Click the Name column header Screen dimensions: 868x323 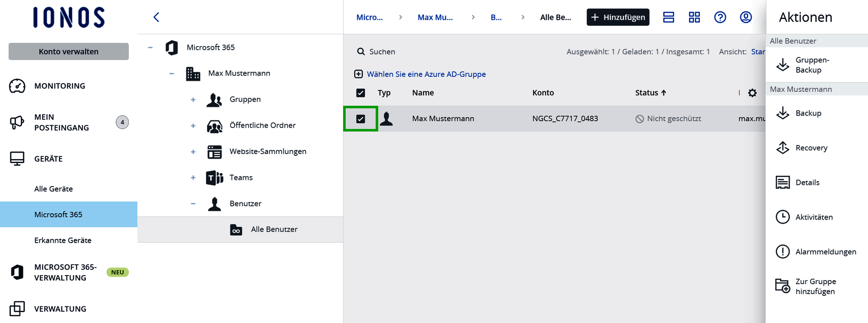(x=423, y=93)
